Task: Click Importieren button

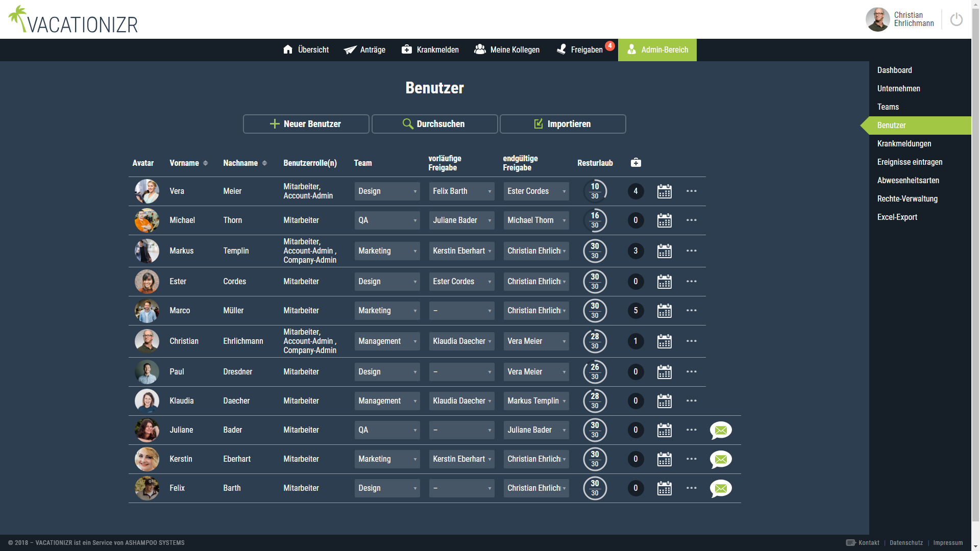Action: pyautogui.click(x=563, y=124)
